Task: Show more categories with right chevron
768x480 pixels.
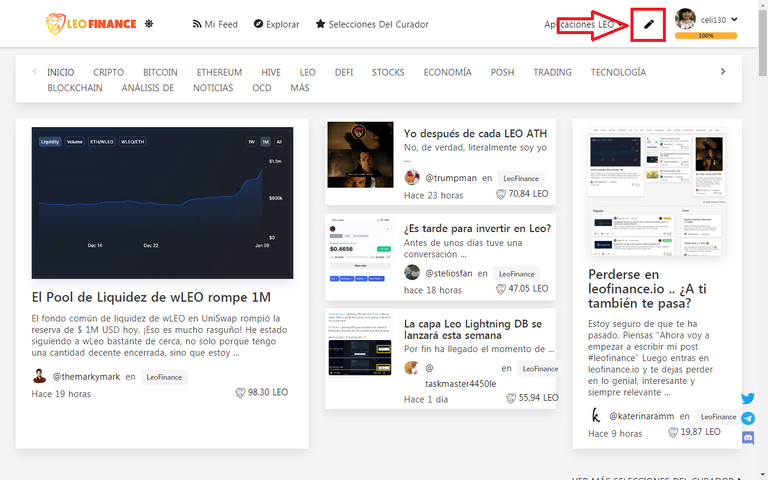Action: click(x=723, y=72)
